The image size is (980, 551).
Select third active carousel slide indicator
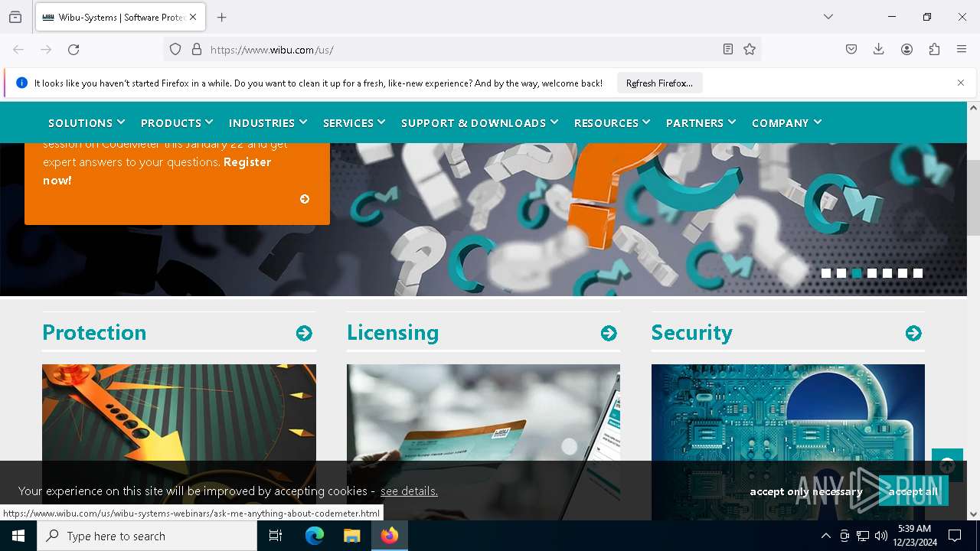(x=857, y=273)
